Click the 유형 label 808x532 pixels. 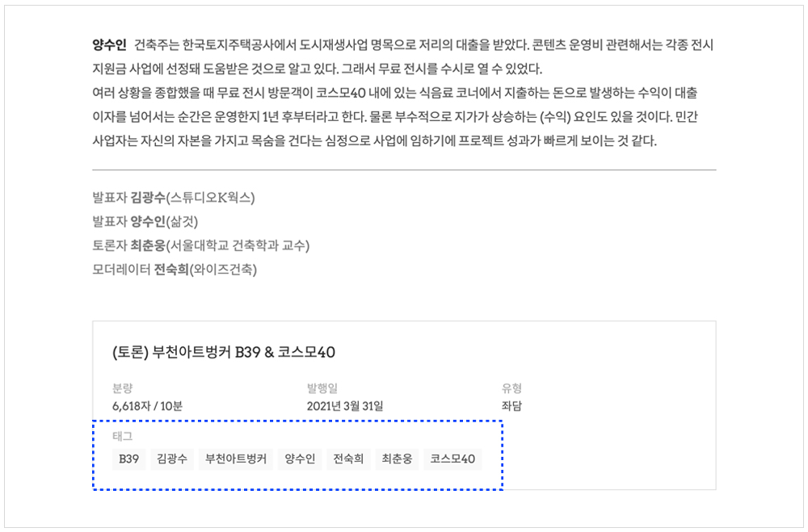coord(511,388)
